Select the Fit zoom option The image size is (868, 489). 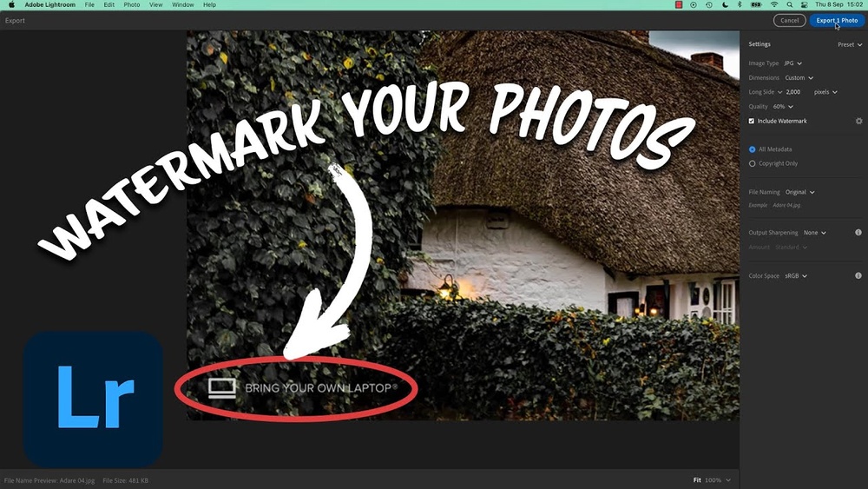[697, 480]
